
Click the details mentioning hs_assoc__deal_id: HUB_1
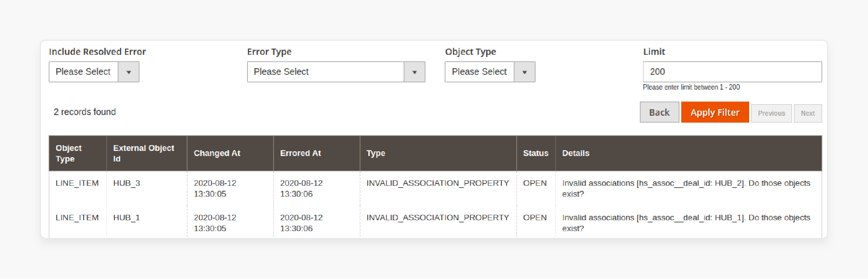pos(686,223)
